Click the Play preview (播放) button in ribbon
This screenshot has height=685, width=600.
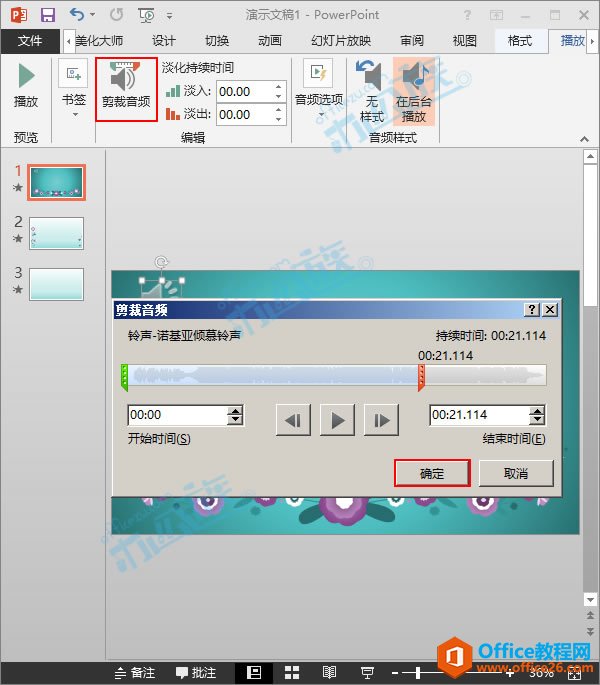pos(26,86)
